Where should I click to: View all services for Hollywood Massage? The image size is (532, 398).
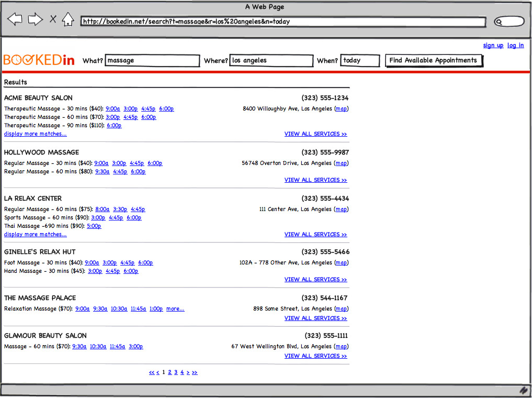pos(315,180)
